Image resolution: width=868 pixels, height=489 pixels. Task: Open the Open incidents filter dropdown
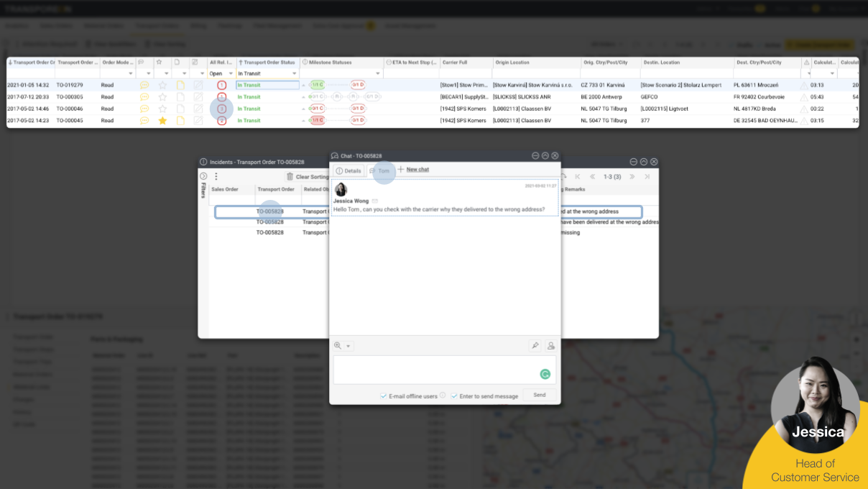[231, 73]
